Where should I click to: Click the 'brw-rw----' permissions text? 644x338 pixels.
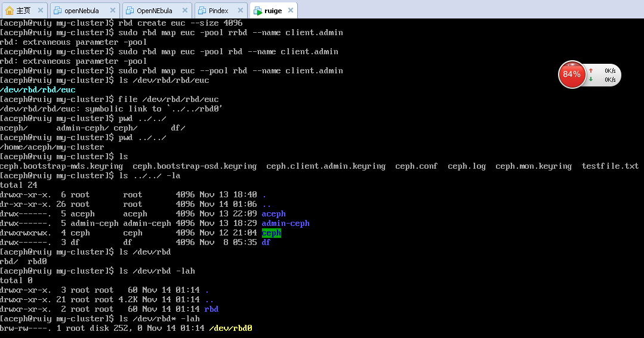pos(26,328)
